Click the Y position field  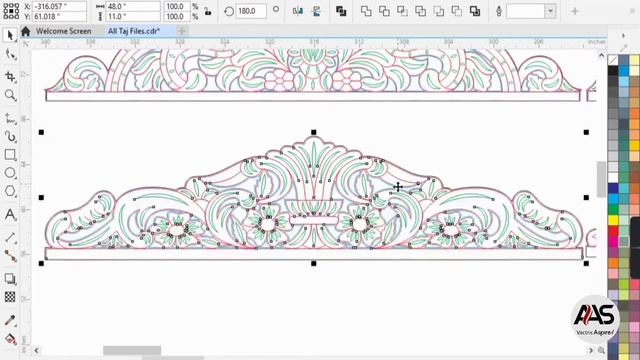60,17
